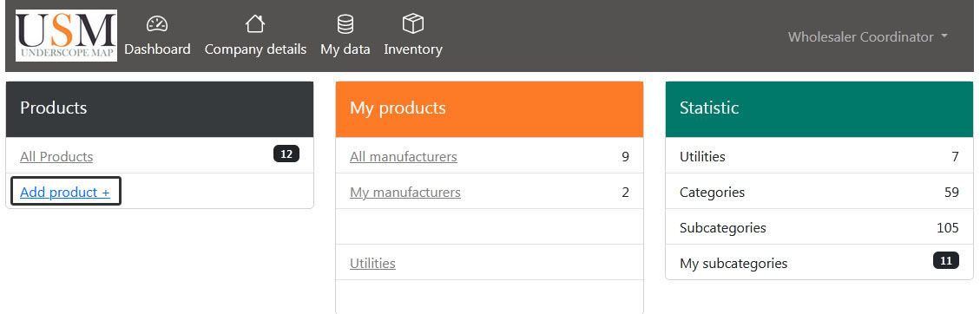Select the orange My products header
Screen dimensions: 980x314
pos(490,108)
